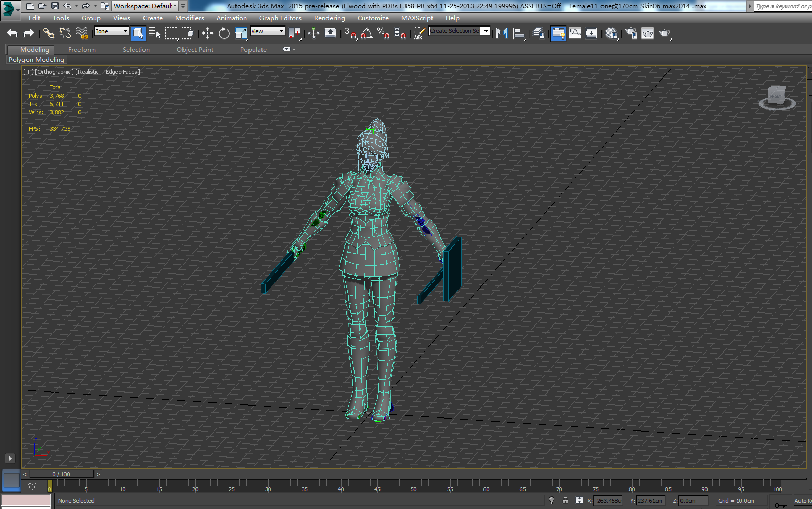Open the Animation menu
The image size is (812, 509).
232,18
